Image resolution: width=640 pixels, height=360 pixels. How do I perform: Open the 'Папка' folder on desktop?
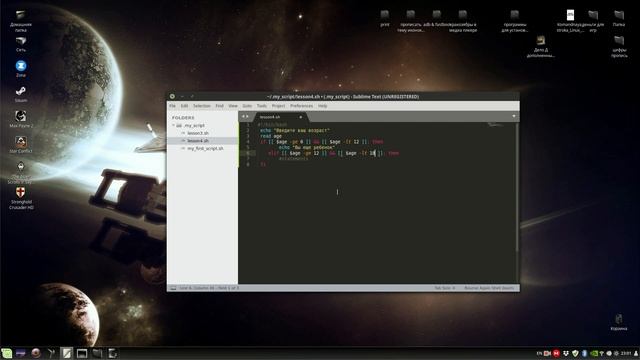[x=619, y=18]
